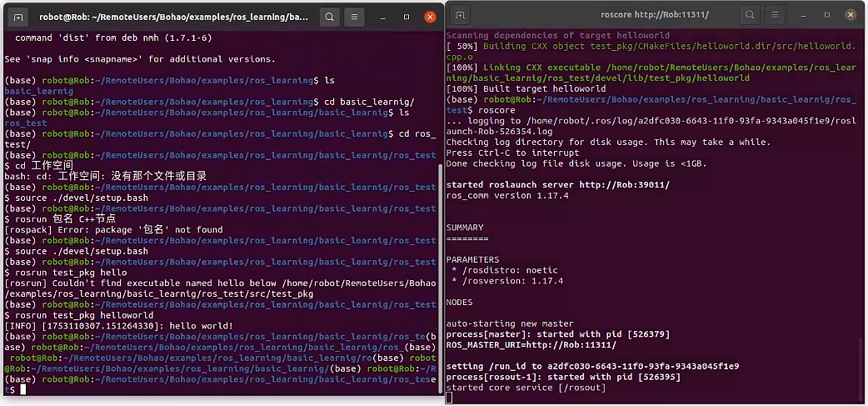Click "command 'dist' from deb nmh" line
Screen dimensions: 868x406
click(113, 38)
